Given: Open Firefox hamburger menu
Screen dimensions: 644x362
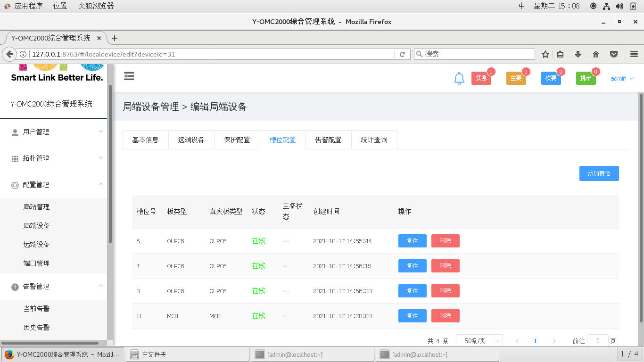Looking at the screenshot, I should pos(634,54).
